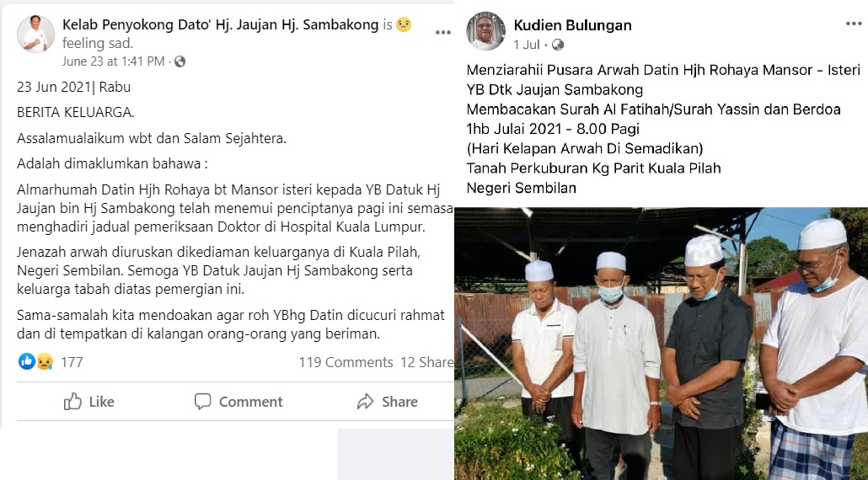Like the post using the Like button
The image size is (868, 480).
coord(89,402)
